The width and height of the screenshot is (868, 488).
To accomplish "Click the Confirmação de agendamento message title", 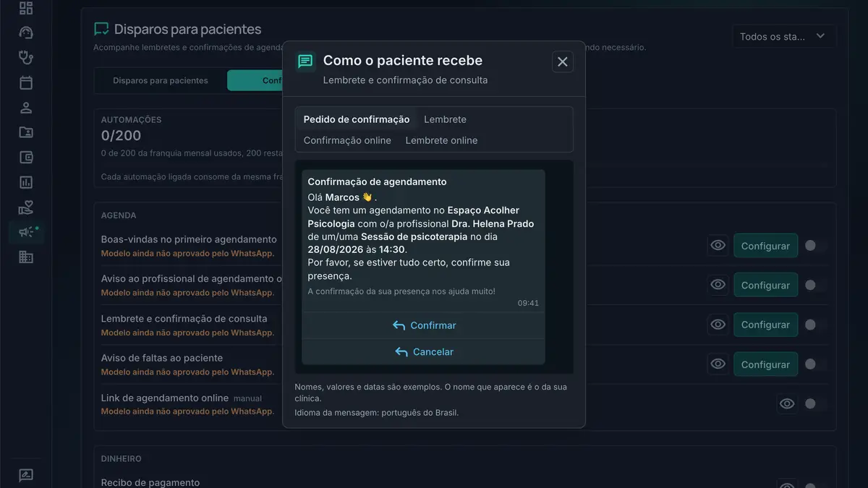I will [x=377, y=181].
